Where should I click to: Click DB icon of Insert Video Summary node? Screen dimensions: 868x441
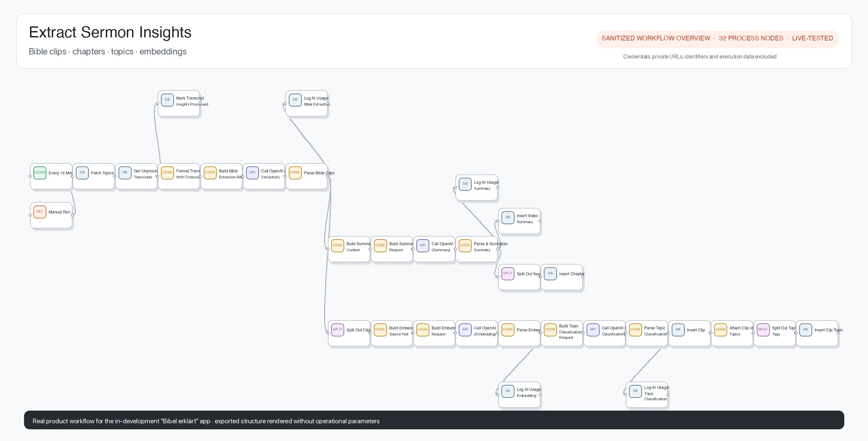508,217
